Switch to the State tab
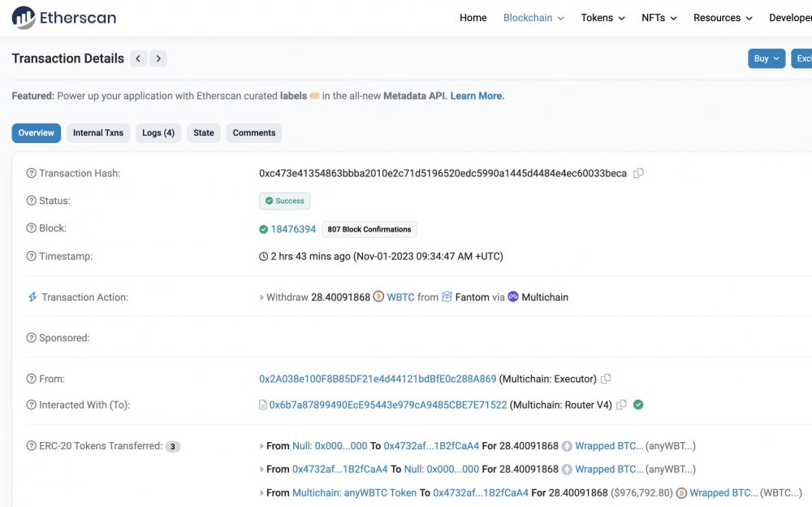This screenshot has height=507, width=812. 204,132
